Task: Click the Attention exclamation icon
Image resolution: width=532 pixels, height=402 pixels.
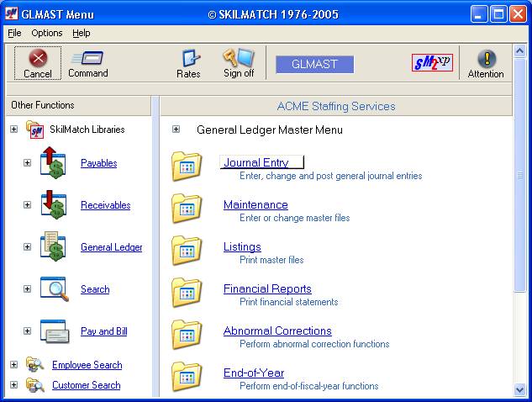Action: pos(487,58)
